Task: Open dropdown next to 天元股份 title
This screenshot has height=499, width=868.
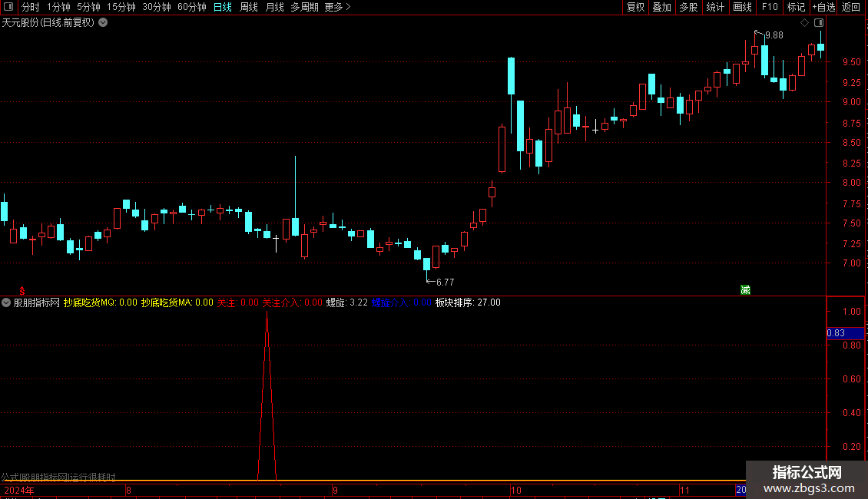Action: click(103, 23)
